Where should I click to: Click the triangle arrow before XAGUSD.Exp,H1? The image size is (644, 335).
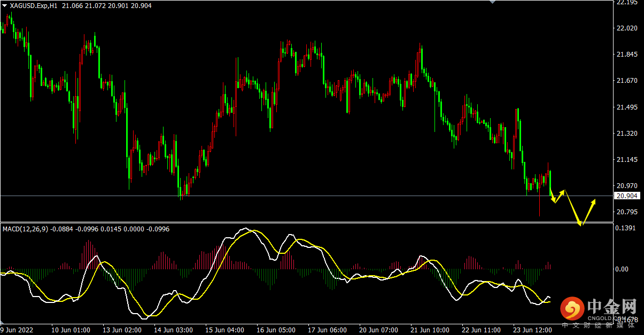[4, 5]
